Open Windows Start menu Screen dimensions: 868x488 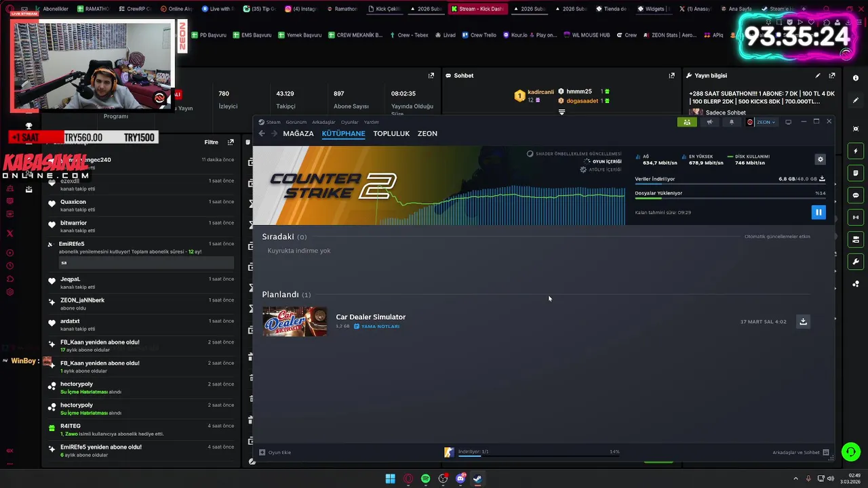click(x=391, y=479)
